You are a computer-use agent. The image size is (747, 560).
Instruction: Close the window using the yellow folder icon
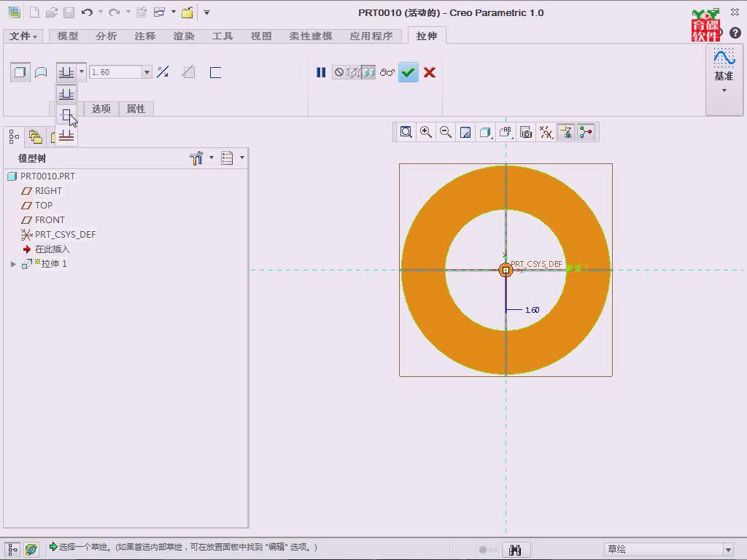coord(187,12)
